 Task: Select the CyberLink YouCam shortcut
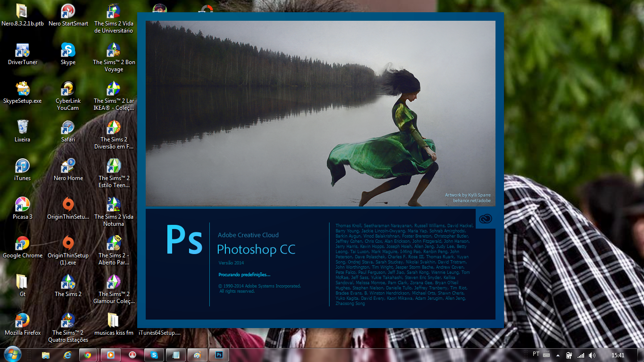pos(68,95)
